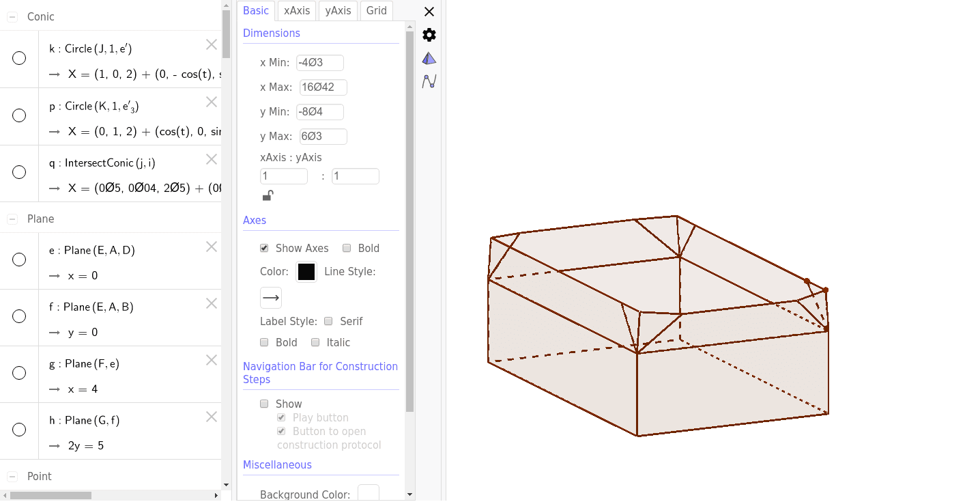Viewport: 980px width, 502px height.
Task: Collapse the Conic section
Action: pos(12,16)
